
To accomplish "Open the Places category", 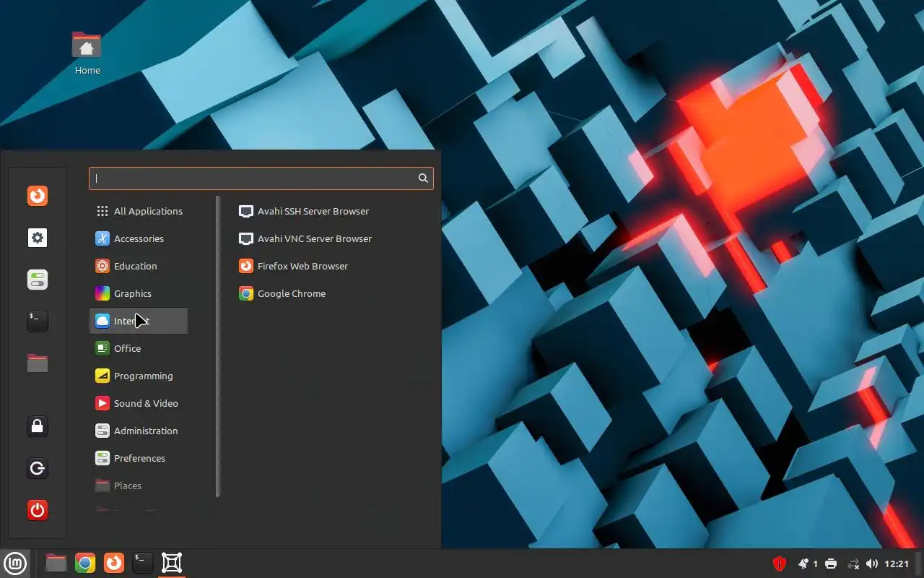I will point(139,486).
